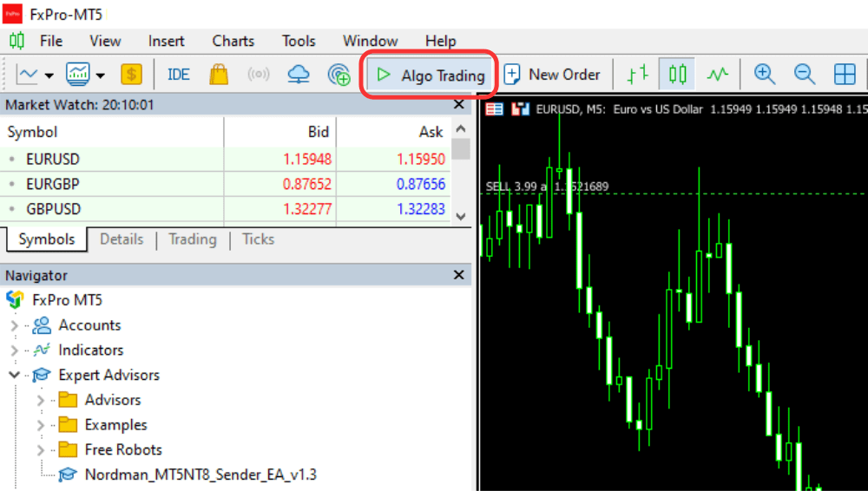Open the View menu
This screenshot has height=491, width=868.
click(105, 41)
